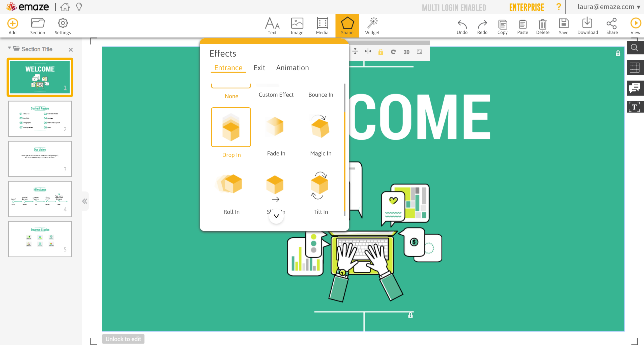Viewport: 644px width, 345px height.
Task: Click the Share button in toolbar
Action: [x=612, y=25]
